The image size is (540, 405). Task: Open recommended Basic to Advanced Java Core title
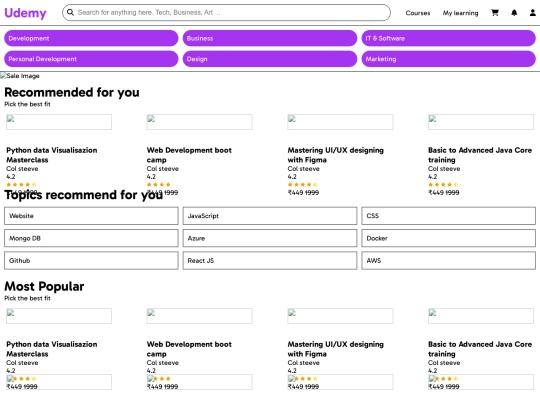click(480, 155)
